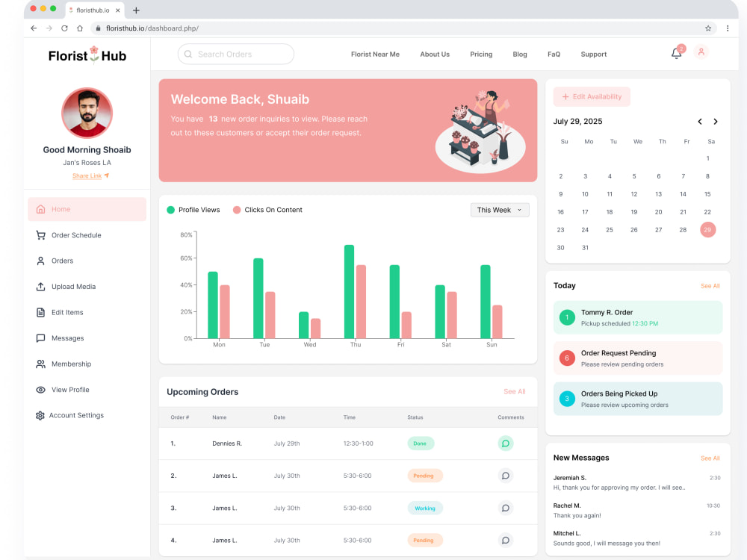Click the View Profile eye icon
The width and height of the screenshot is (747, 560).
pyautogui.click(x=40, y=390)
